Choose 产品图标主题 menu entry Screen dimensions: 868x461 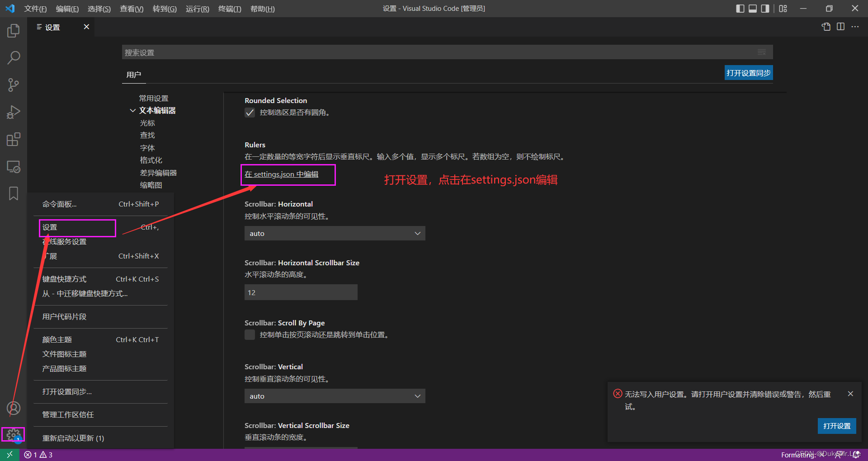click(100, 368)
